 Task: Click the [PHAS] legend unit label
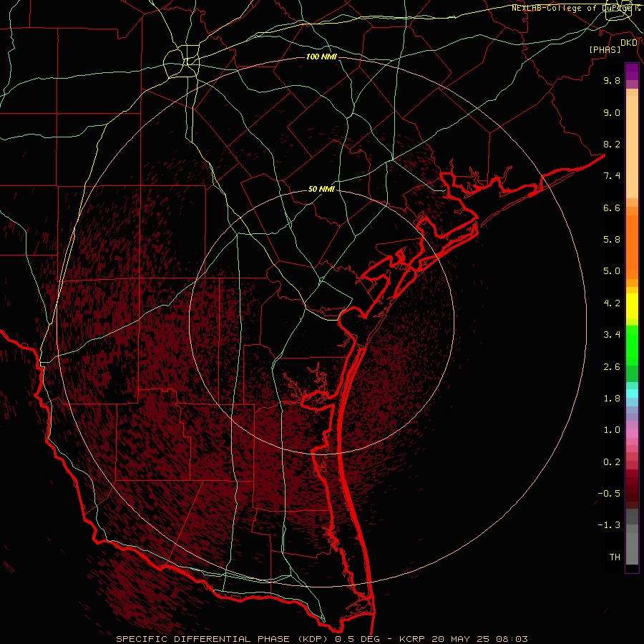coord(605,50)
